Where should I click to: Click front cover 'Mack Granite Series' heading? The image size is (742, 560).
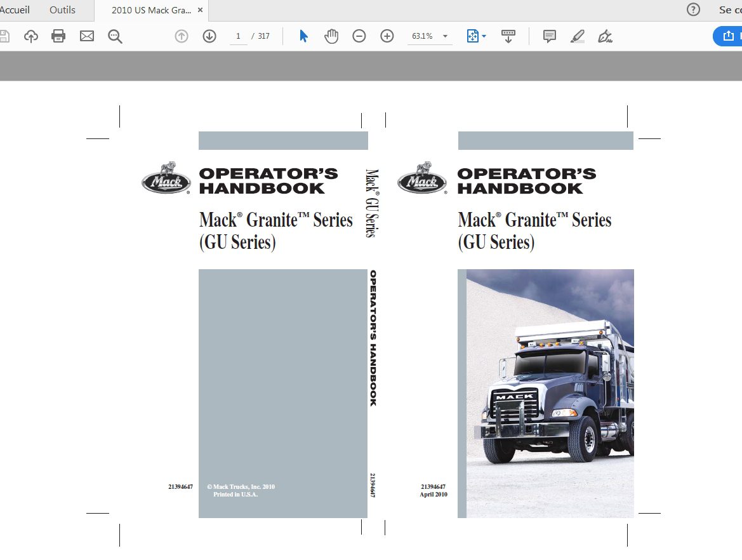click(534, 220)
